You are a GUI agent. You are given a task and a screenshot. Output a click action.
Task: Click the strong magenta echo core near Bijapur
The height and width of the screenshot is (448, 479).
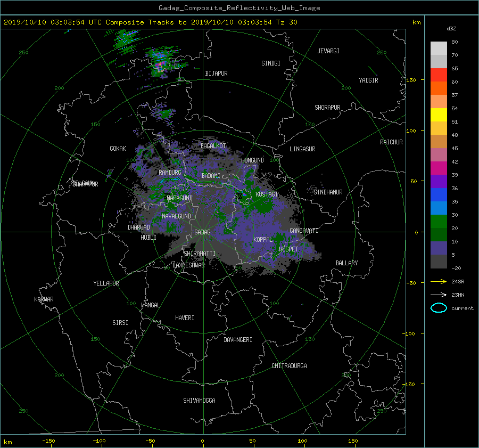(160, 66)
